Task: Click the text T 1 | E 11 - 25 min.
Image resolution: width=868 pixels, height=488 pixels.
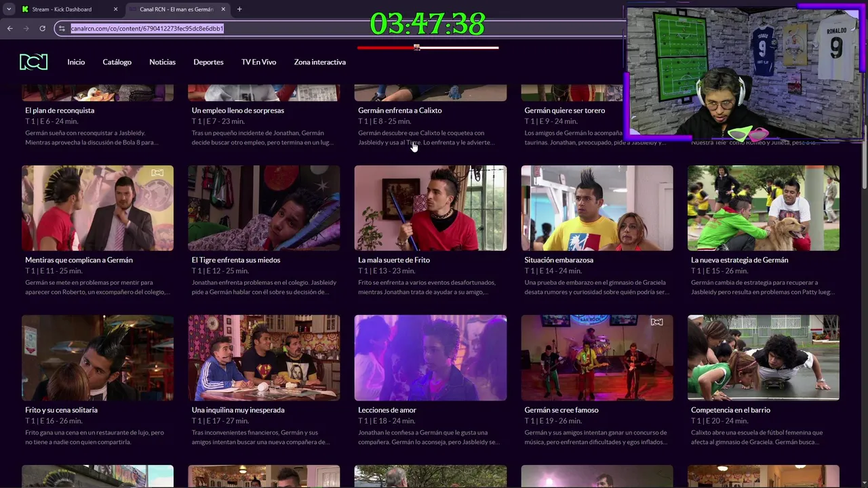Action: tap(54, 271)
